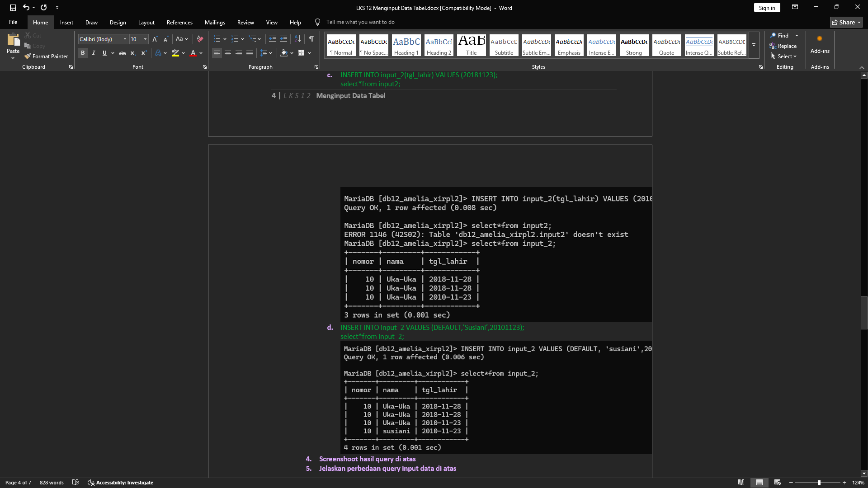Switch to the Layout tab
868x488 pixels.
[x=146, y=22]
